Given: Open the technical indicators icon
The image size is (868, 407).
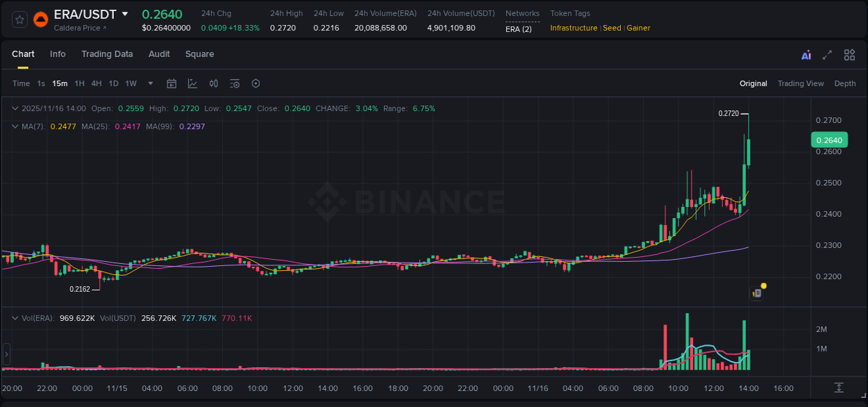Looking at the screenshot, I should pos(214,83).
